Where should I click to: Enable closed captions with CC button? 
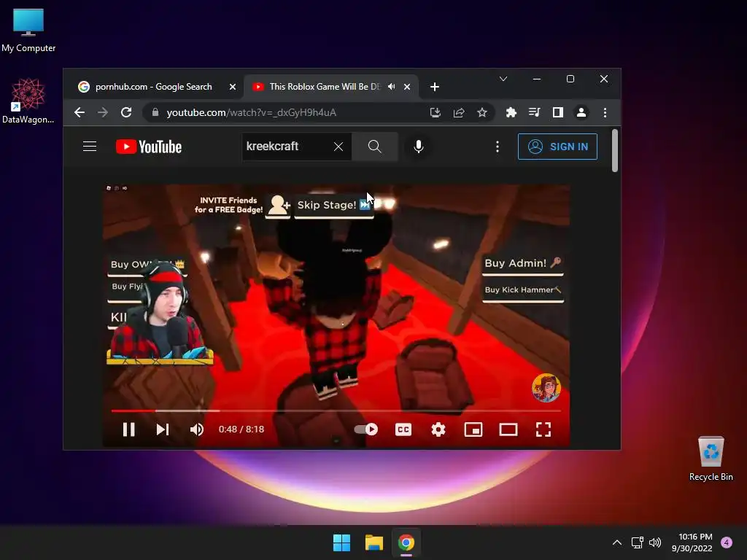(x=403, y=429)
